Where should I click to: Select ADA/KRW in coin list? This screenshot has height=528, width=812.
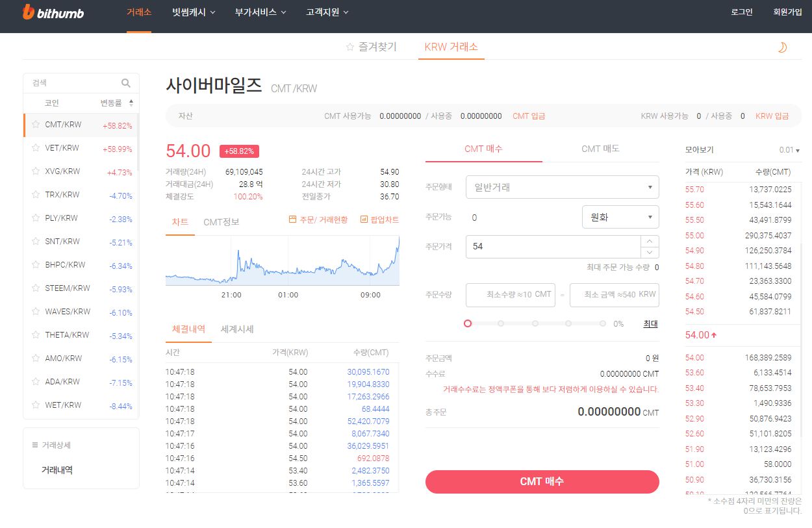pyautogui.click(x=81, y=382)
